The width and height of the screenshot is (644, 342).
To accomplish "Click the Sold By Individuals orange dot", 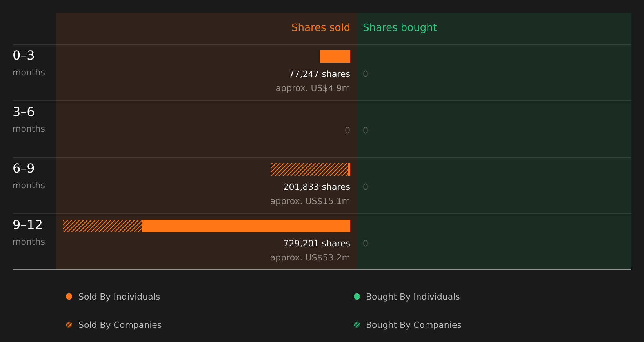I will click(x=69, y=297).
